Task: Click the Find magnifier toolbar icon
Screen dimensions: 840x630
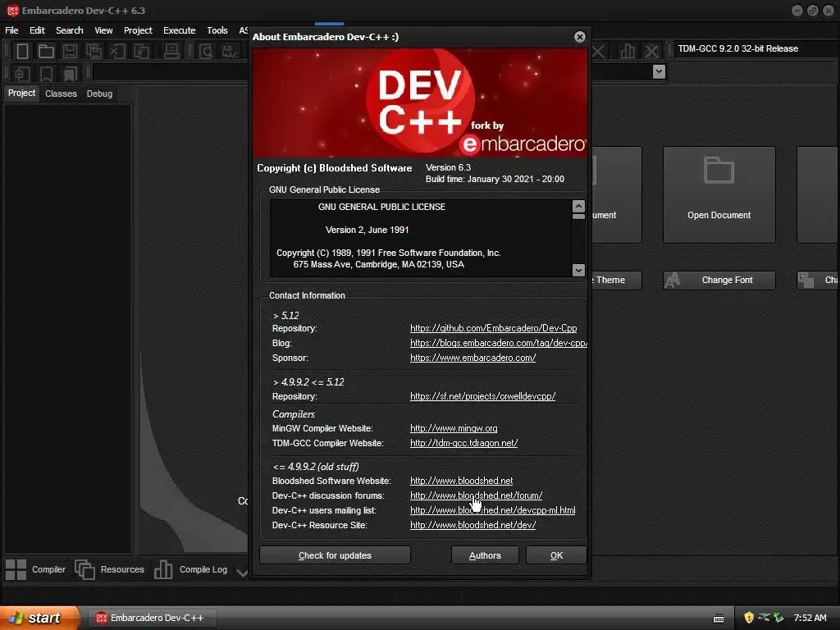Action: point(206,52)
